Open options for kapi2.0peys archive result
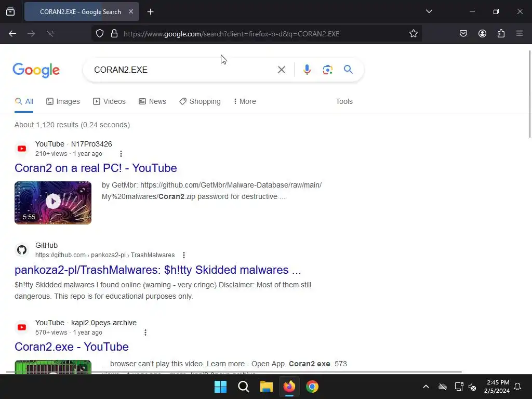Viewport: 532px width, 399px height. (145, 332)
